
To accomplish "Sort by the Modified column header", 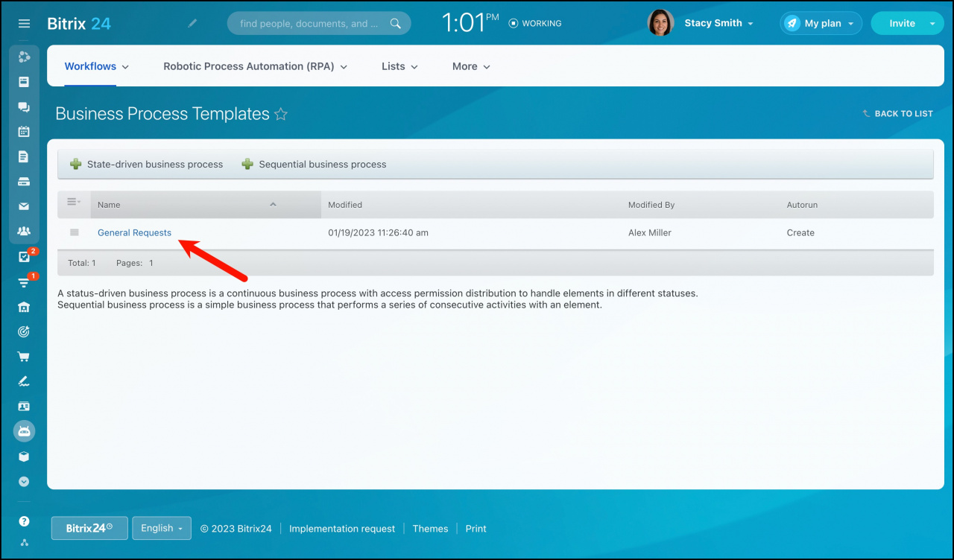I will [471, 205].
